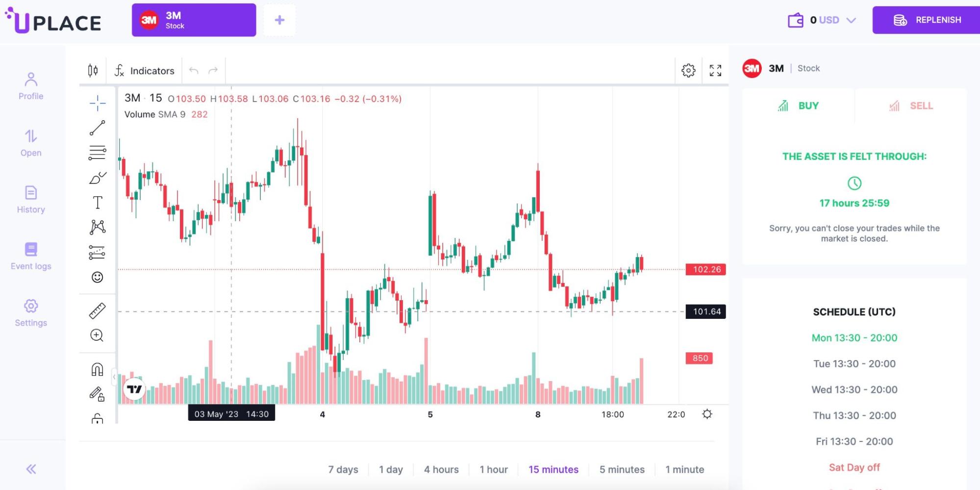Viewport: 980px width, 490px height.
Task: Switch to the SELL tab
Action: (x=911, y=105)
